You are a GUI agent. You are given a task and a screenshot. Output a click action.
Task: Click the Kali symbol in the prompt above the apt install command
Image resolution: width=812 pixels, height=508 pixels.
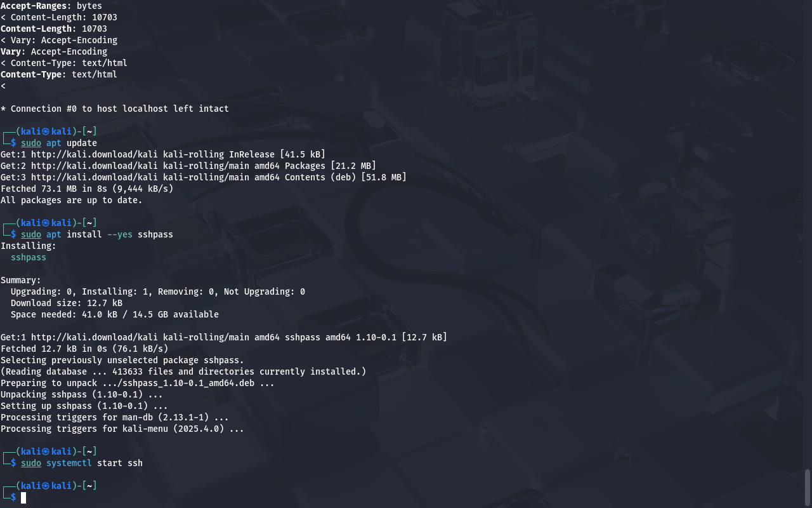click(46, 223)
